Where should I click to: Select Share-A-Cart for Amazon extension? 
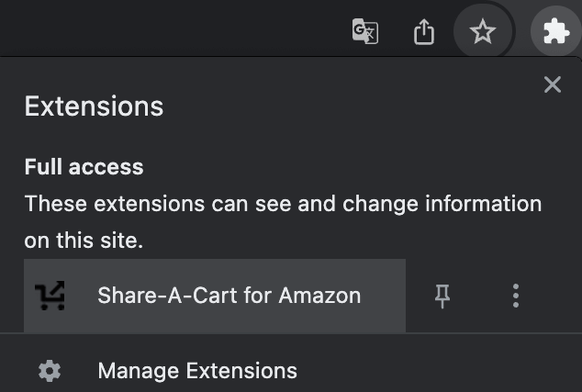[229, 296]
